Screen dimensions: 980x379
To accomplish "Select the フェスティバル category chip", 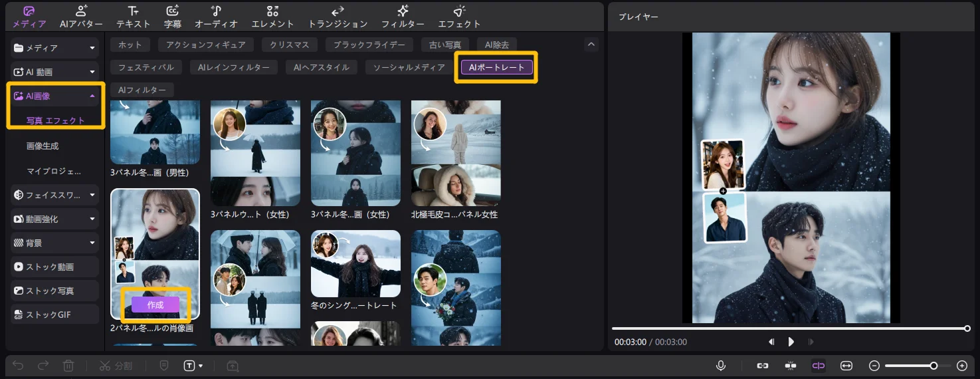I will [146, 67].
